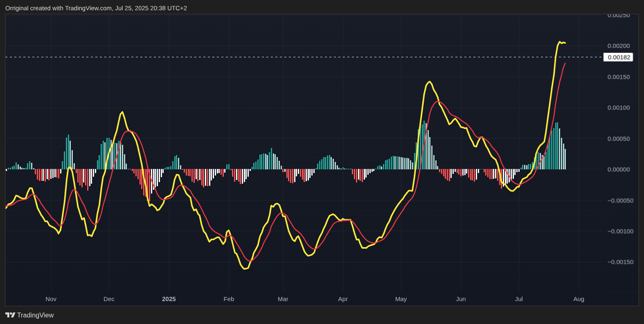644x324 pixels.
Task: Click the 2025 label on time axis
Action: 169,299
